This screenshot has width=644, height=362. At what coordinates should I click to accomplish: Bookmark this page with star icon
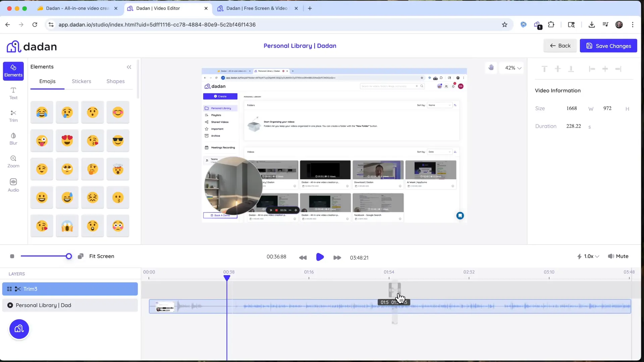pos(504,24)
